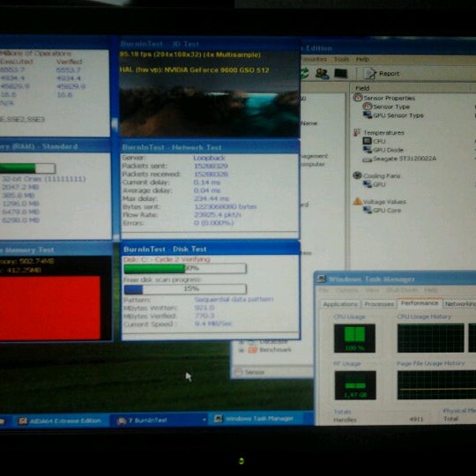Click the GPU Diode monitor icon
Image resolution: width=476 pixels, height=476 pixels.
(x=368, y=149)
